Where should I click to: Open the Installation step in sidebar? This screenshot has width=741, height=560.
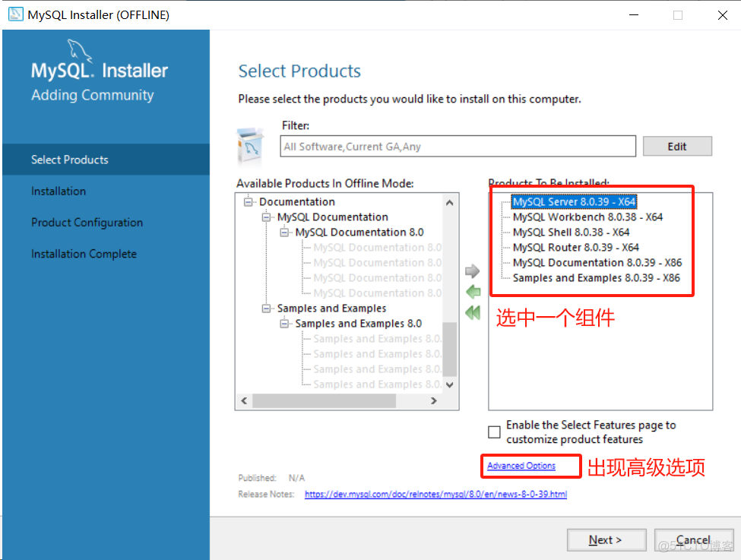click(59, 191)
